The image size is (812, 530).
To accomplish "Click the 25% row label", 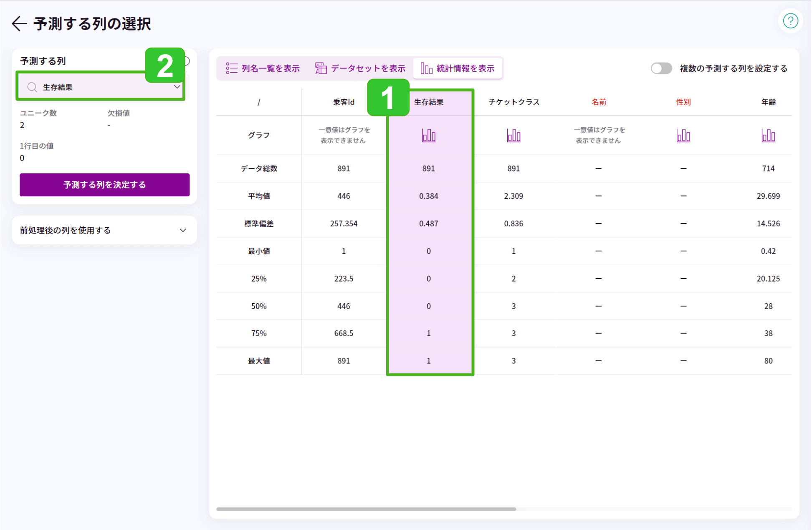I will click(259, 279).
